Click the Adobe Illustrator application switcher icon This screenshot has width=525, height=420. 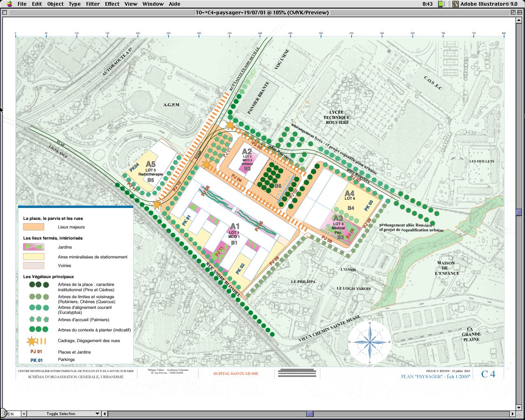click(455, 4)
